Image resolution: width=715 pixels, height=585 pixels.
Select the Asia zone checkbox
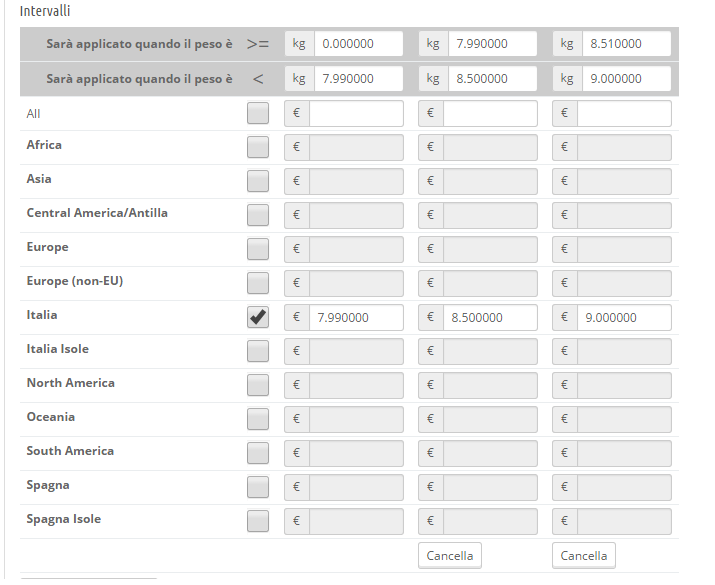click(x=258, y=181)
